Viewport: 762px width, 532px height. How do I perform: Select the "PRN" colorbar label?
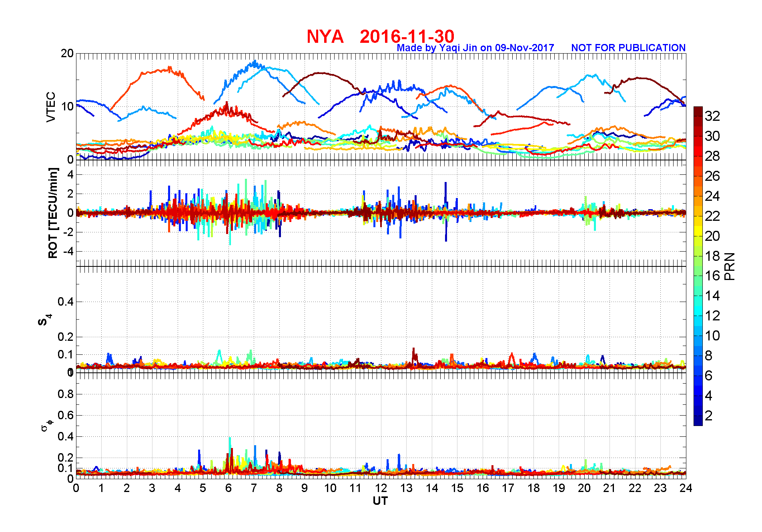730,266
